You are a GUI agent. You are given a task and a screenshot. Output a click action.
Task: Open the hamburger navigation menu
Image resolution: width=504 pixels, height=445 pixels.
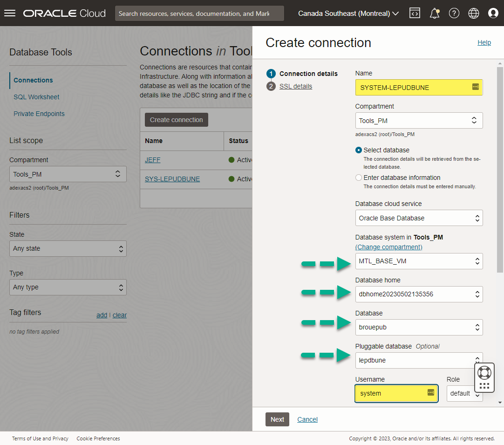(10, 13)
